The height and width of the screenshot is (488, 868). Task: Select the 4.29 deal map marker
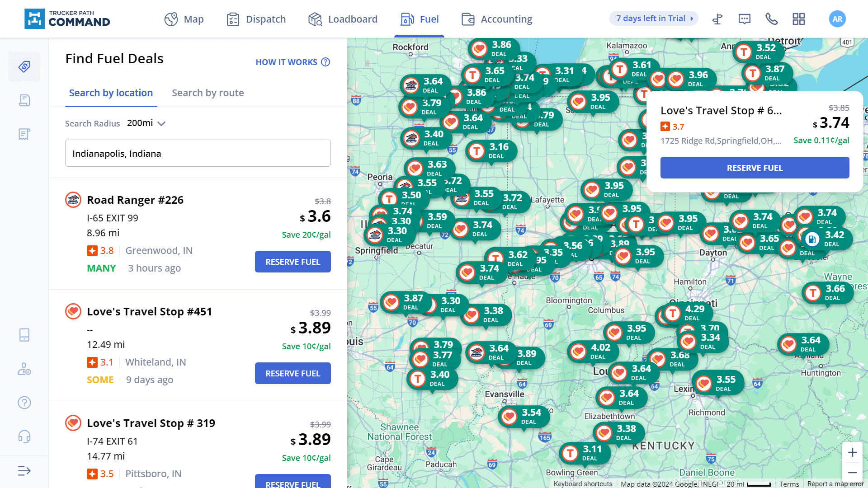click(x=688, y=313)
